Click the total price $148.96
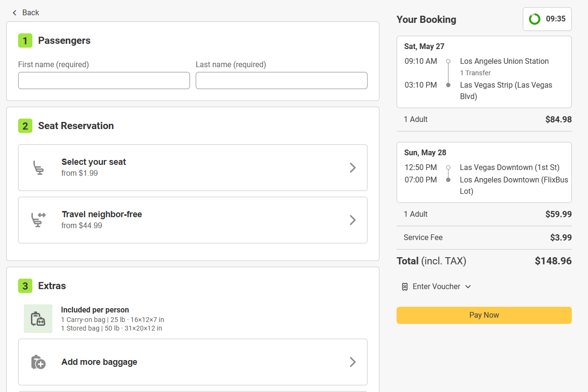The height and width of the screenshot is (392, 588). pyautogui.click(x=553, y=261)
